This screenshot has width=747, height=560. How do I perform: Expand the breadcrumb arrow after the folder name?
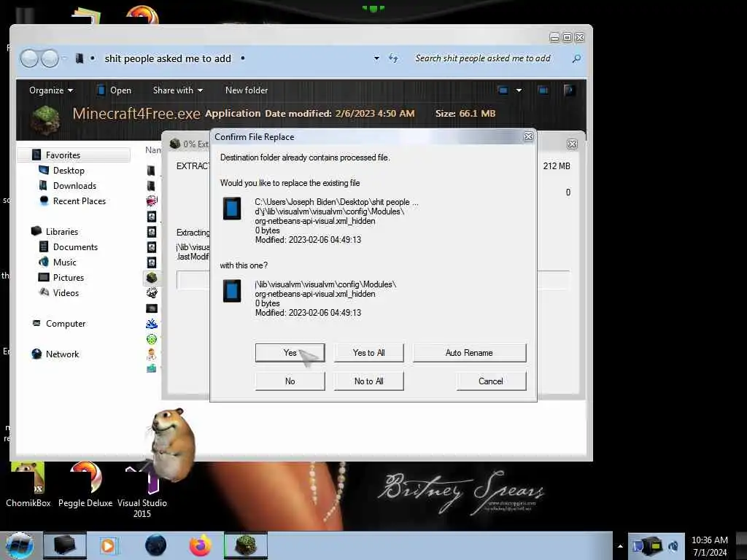point(242,58)
